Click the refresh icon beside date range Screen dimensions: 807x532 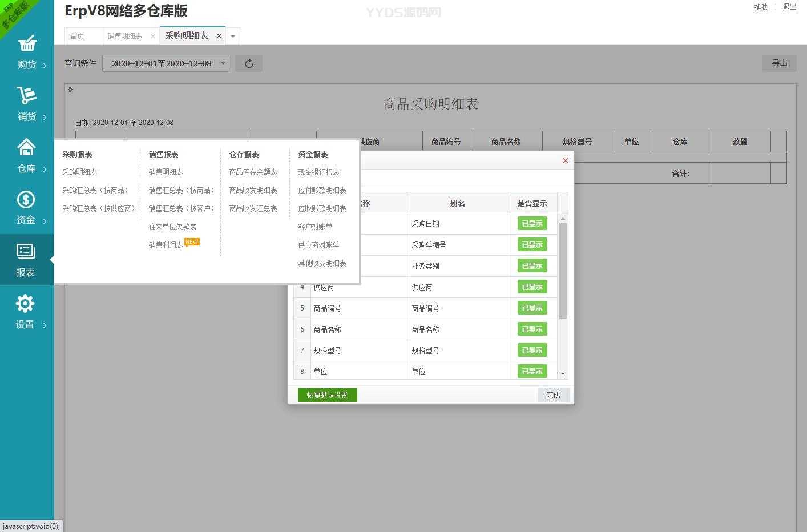[x=249, y=63]
